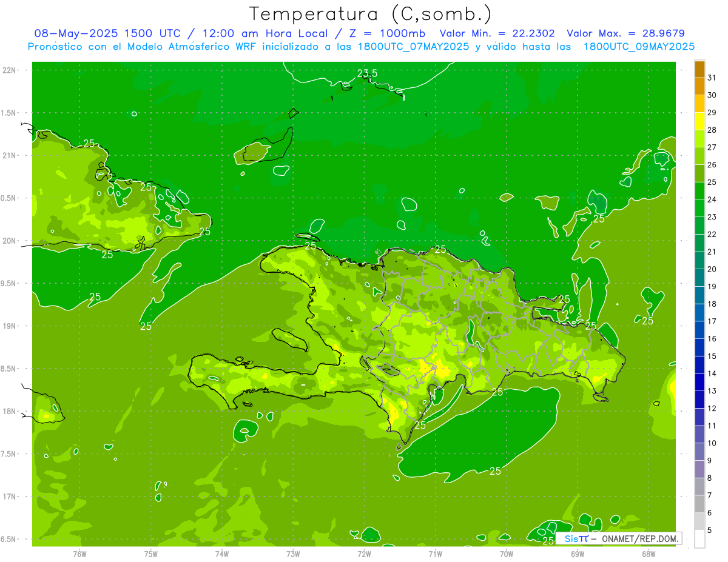728x562 pixels.
Task: Click the legend value '18'
Action: (712, 304)
